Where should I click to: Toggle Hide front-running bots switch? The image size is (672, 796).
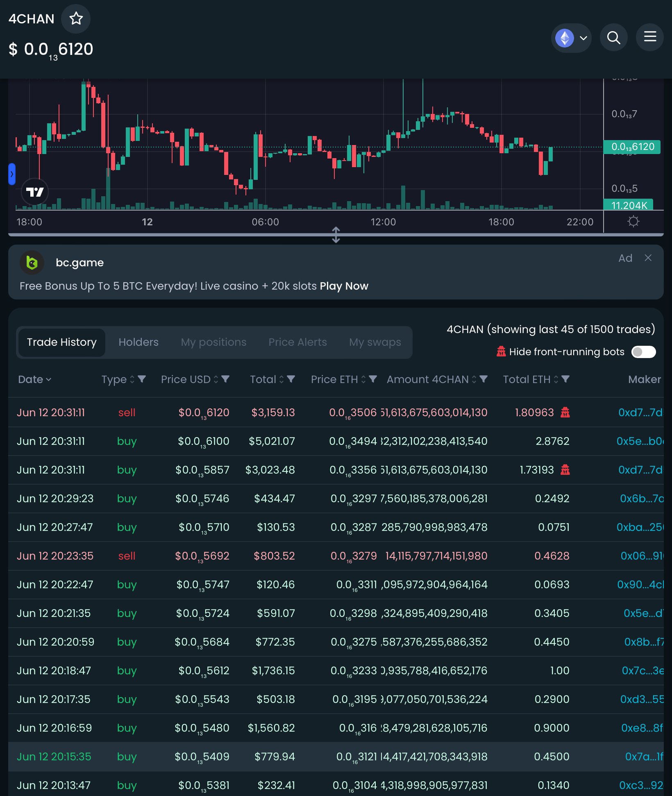pyautogui.click(x=644, y=352)
